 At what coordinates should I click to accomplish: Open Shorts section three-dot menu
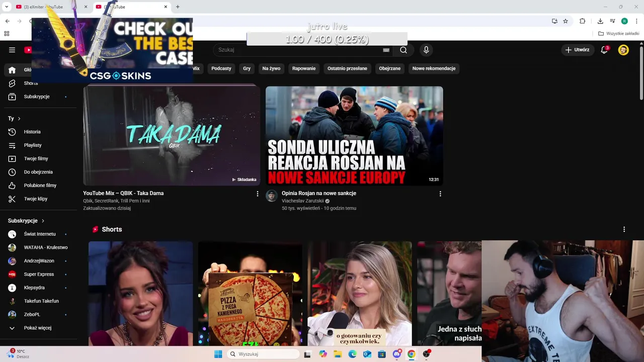click(x=624, y=229)
